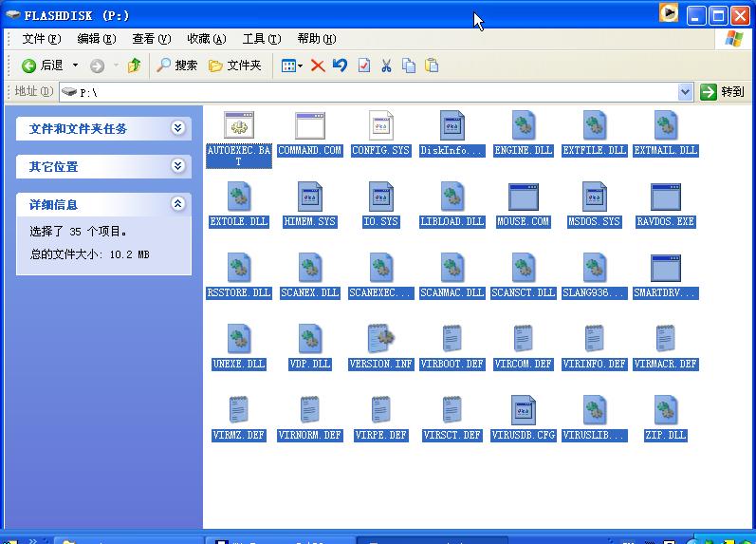Image resolution: width=756 pixels, height=544 pixels.
Task: Select the MSDOS.SYS file icon
Action: [595, 196]
